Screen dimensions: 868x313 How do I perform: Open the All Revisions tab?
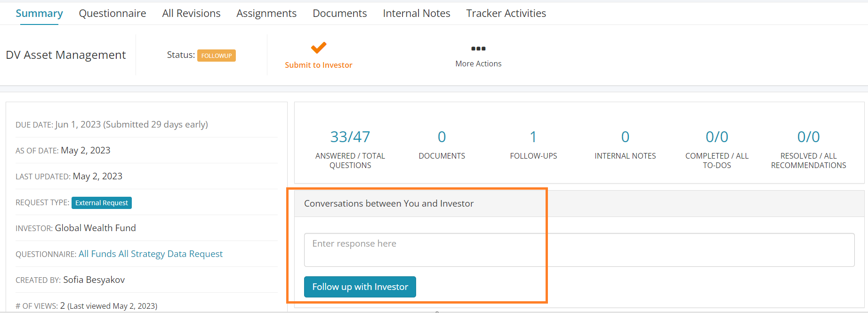click(x=191, y=13)
